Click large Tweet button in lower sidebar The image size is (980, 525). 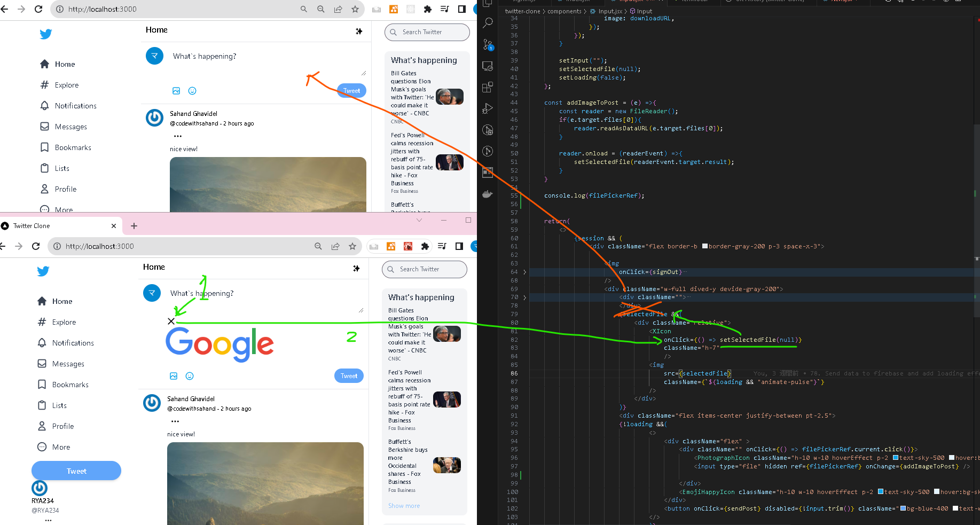(76, 471)
